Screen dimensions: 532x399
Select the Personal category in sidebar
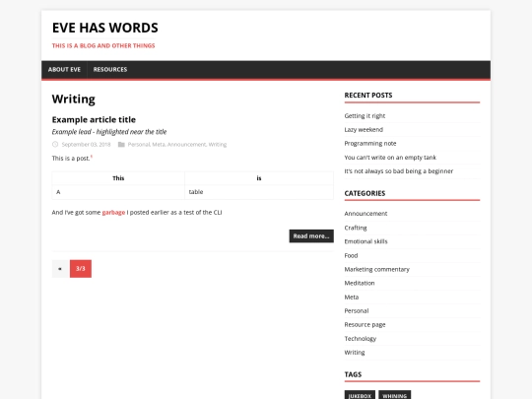coord(357,310)
